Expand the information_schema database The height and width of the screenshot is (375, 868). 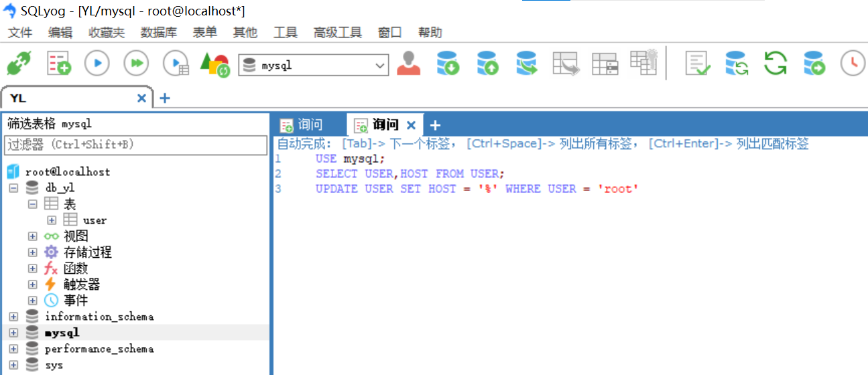click(x=13, y=316)
